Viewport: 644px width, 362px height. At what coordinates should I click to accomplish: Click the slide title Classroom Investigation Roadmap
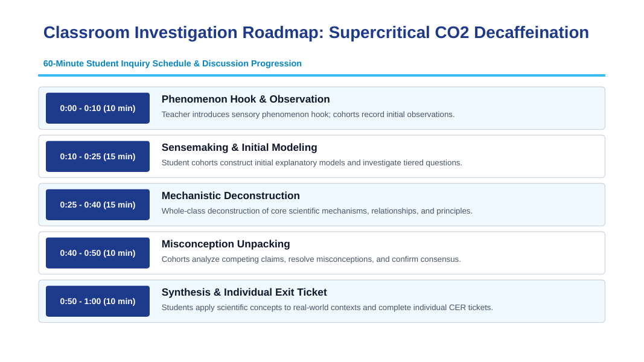pos(316,33)
